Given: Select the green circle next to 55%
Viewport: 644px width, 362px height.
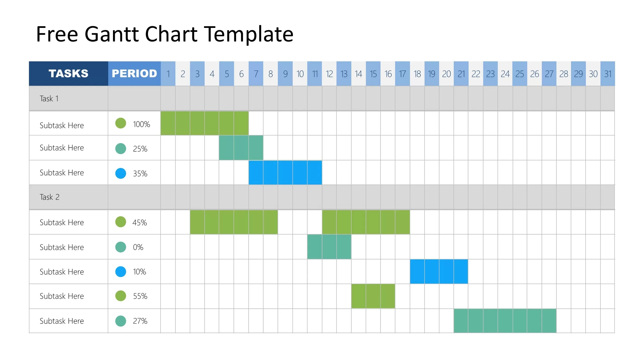Looking at the screenshot, I should (121, 296).
